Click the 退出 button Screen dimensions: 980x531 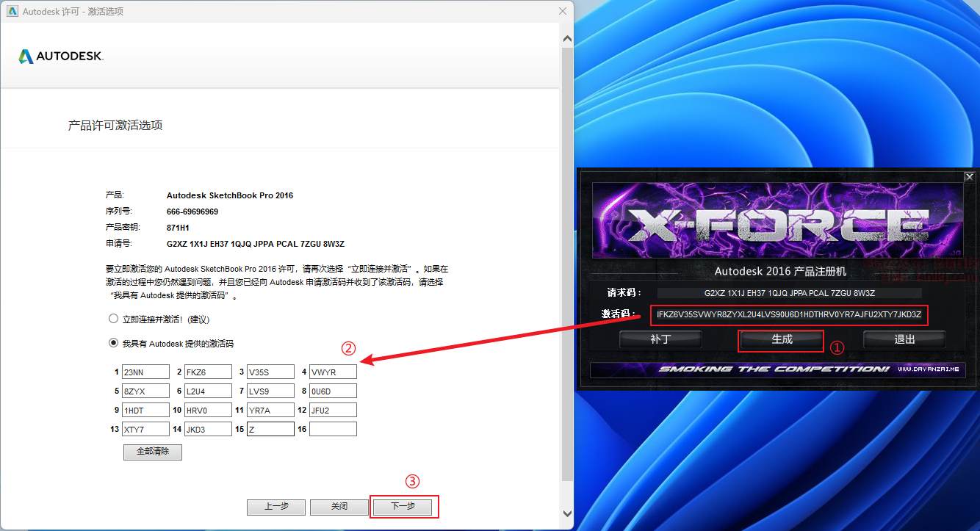coord(904,339)
